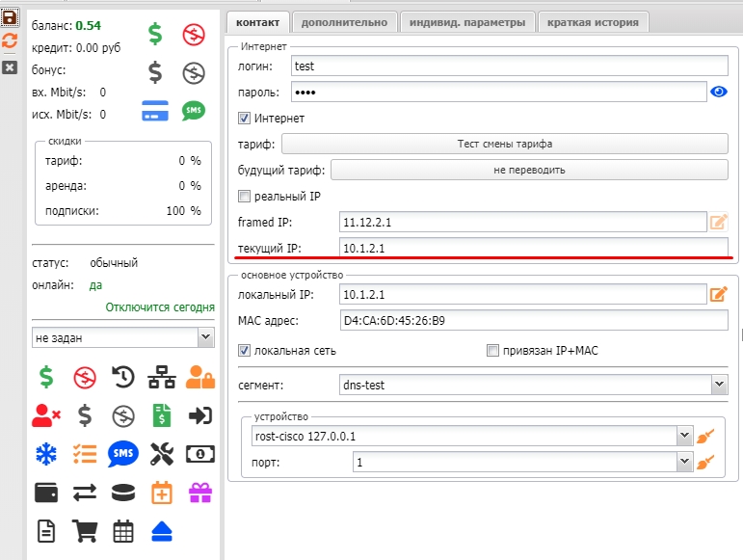Screen dimensions: 743x560
Task: Open the 'краткая история' tab
Action: coord(593,21)
